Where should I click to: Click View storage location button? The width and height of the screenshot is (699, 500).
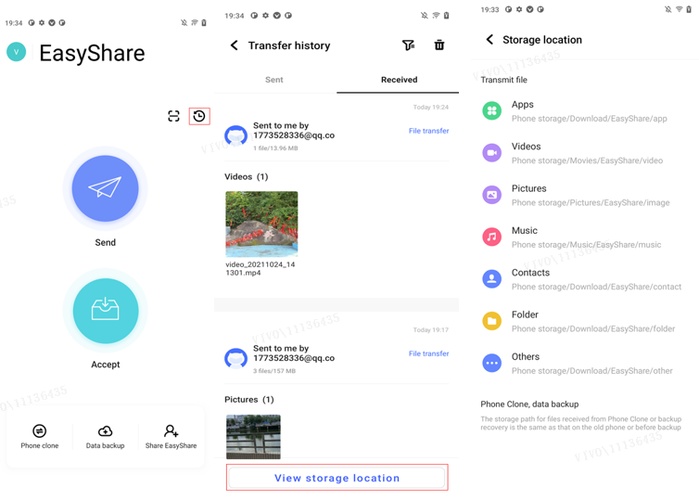pos(337,478)
